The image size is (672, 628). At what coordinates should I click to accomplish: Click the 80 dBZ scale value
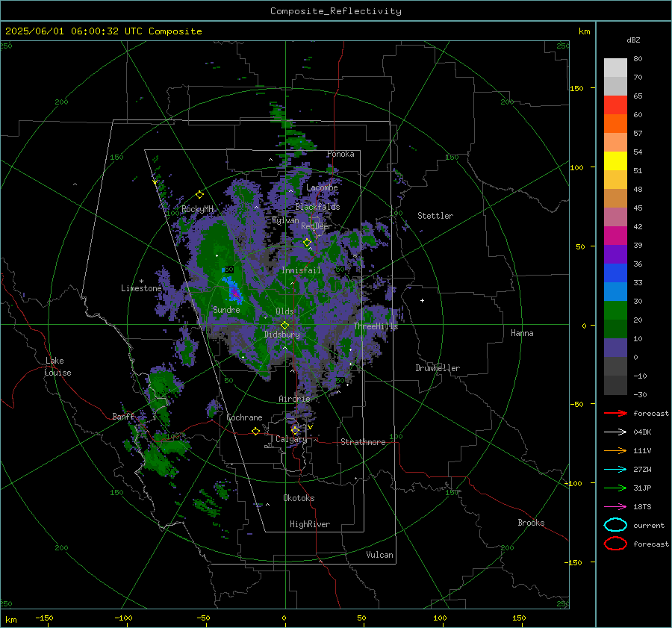click(638, 58)
